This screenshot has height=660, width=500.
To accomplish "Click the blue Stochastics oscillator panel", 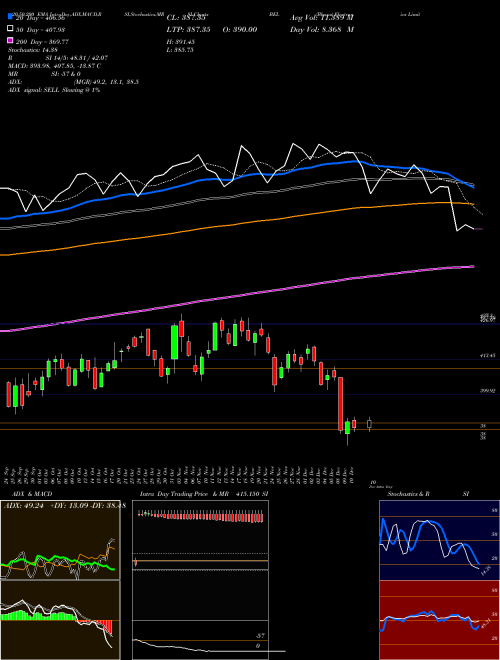I will (439, 540).
